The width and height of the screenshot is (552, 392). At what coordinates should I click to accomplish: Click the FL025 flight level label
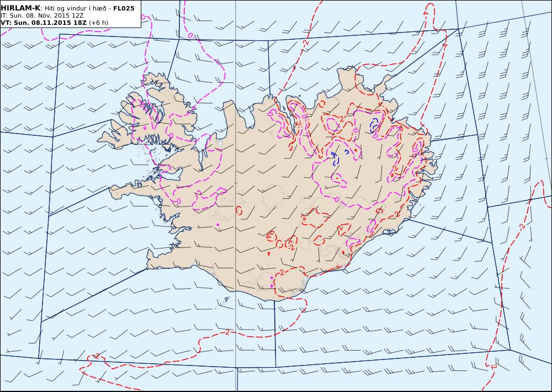pos(124,8)
